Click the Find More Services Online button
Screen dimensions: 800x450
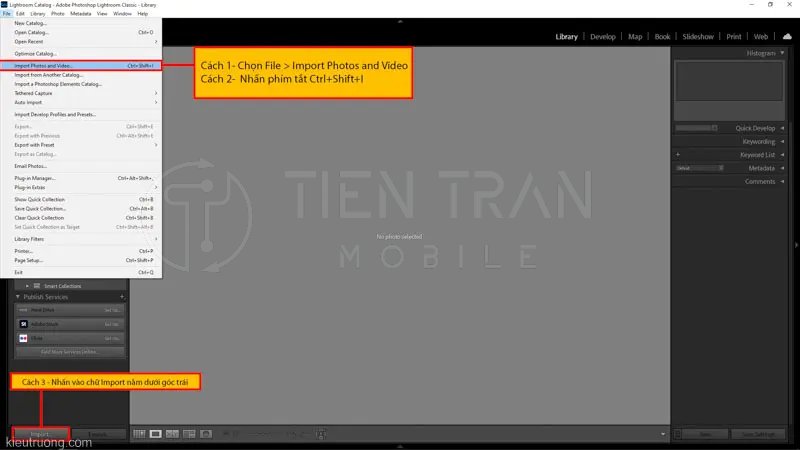(68, 352)
